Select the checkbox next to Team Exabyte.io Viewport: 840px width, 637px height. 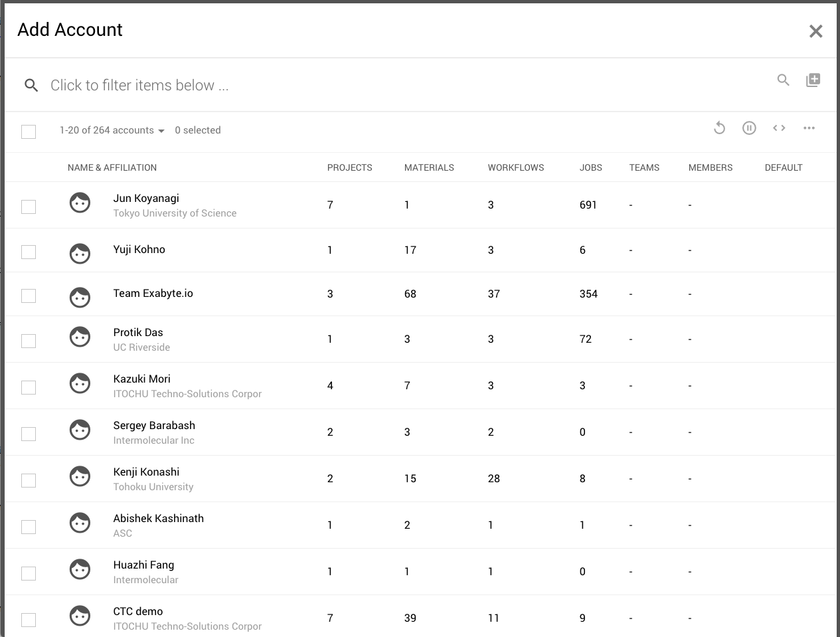click(29, 296)
